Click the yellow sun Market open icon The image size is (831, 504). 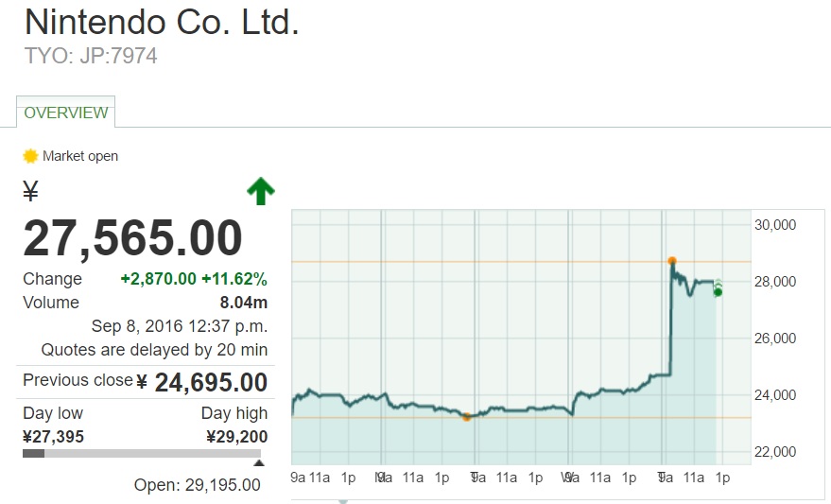[x=31, y=156]
